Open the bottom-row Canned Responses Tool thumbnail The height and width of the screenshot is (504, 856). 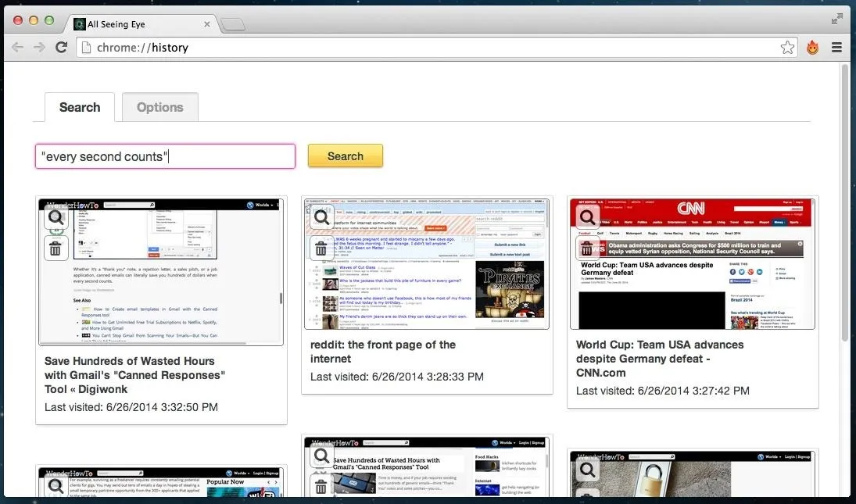[x=426, y=467]
